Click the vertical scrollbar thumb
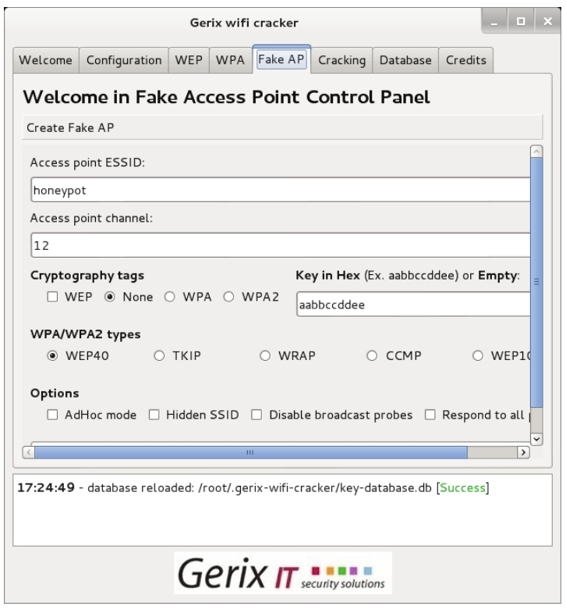This screenshot has height=610, width=566. [x=536, y=282]
